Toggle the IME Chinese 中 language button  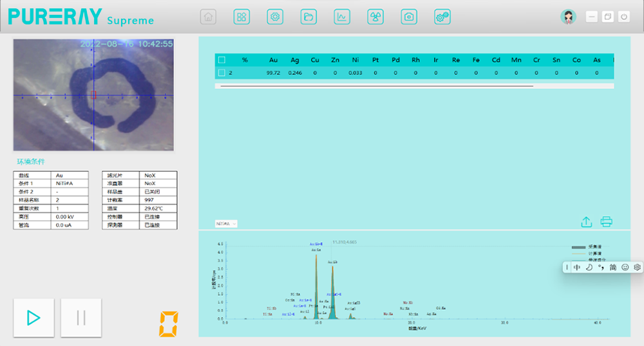[577, 267]
